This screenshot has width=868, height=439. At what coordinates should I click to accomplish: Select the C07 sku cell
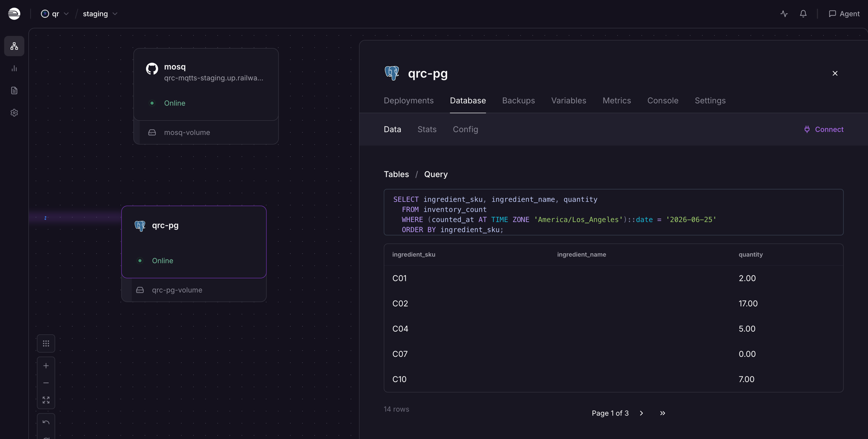[x=400, y=354]
